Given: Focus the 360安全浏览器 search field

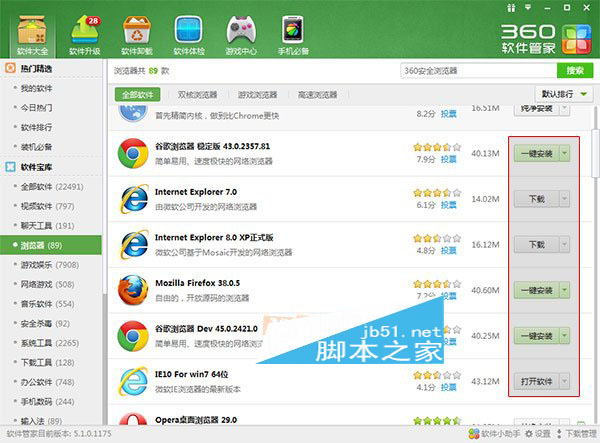Looking at the screenshot, I should pyautogui.click(x=479, y=71).
